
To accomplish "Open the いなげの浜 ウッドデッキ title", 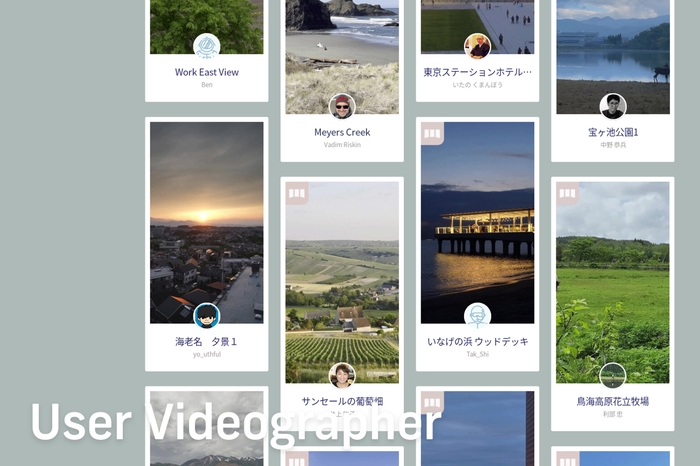I will pos(478,341).
